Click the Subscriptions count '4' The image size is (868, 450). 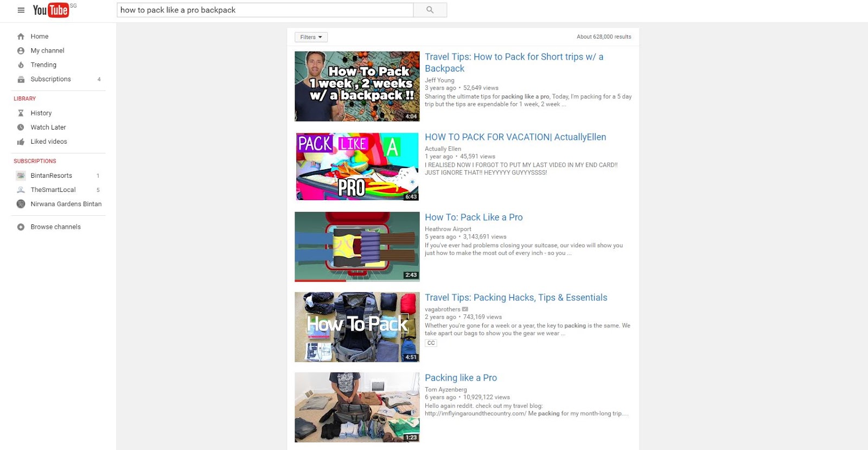click(x=99, y=79)
